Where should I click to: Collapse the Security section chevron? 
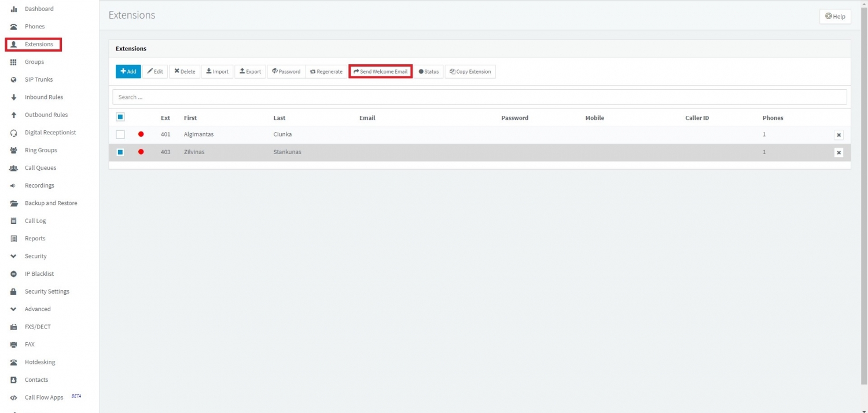(x=13, y=256)
